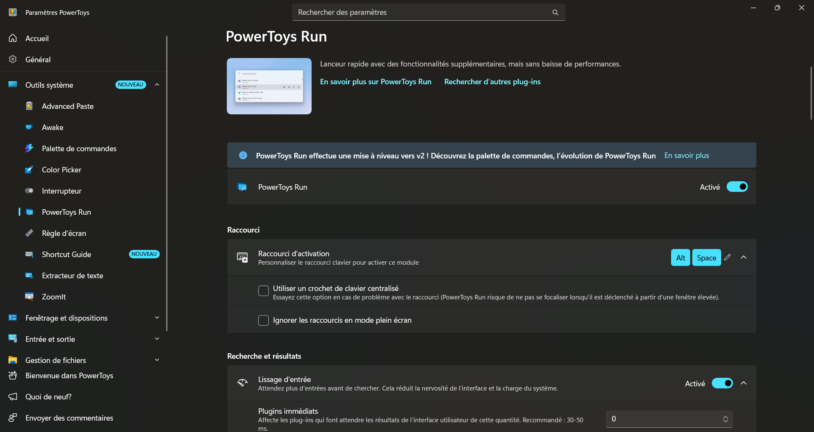This screenshot has width=814, height=432.
Task: Click the Entrée et sortie icon
Action: click(x=13, y=339)
